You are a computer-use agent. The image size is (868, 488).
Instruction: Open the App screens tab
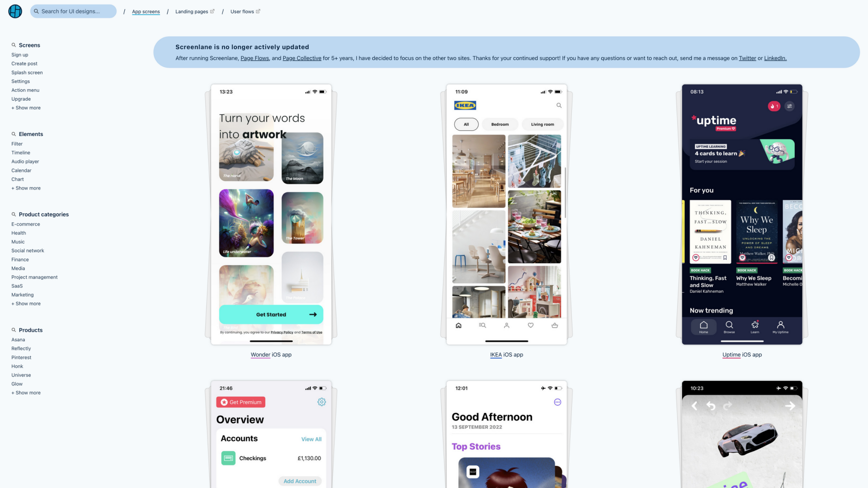coord(146,12)
